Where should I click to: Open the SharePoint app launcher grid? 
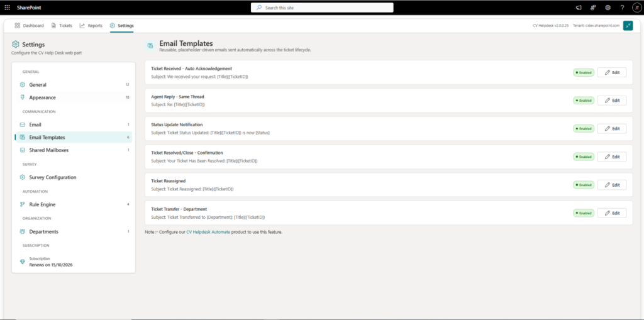point(8,8)
